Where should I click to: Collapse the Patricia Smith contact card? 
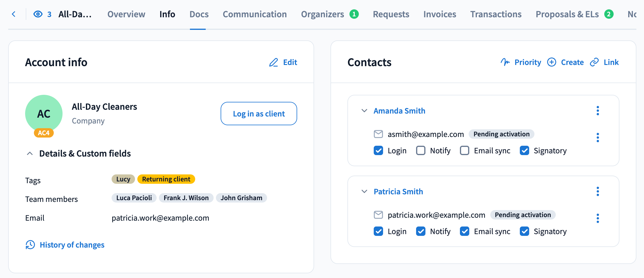(364, 191)
